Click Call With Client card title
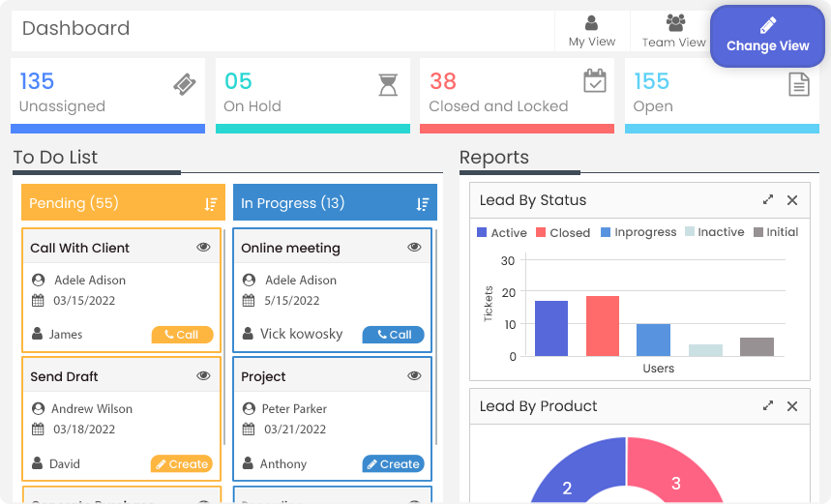The width and height of the screenshot is (831, 504). [79, 248]
